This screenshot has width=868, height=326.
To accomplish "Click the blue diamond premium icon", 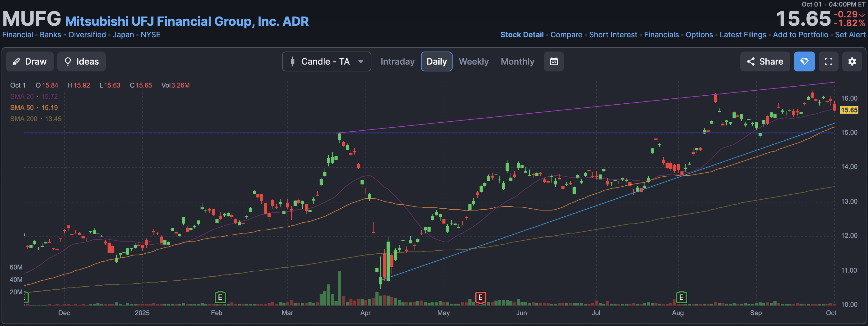I will click(x=804, y=61).
